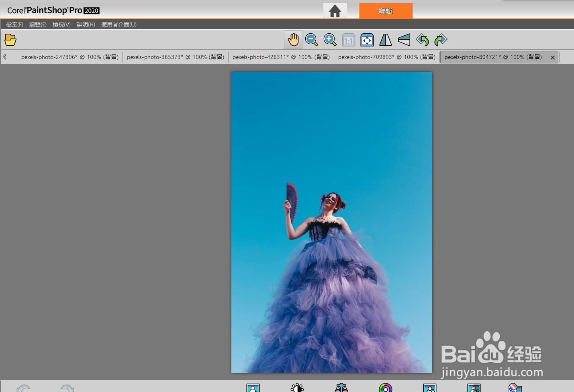Flip the image vertically icon

[404, 40]
